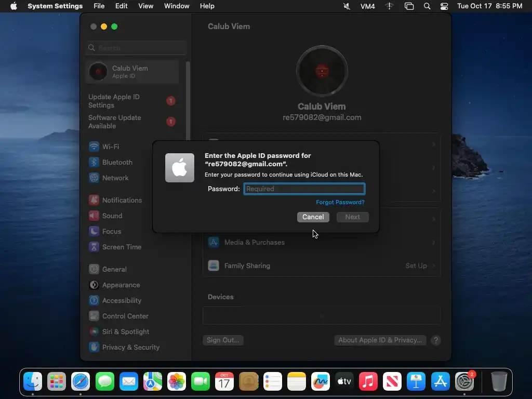Screen dimensions: 532x399
Task: Click the Spotlight search icon in menu bar
Action: click(x=427, y=6)
